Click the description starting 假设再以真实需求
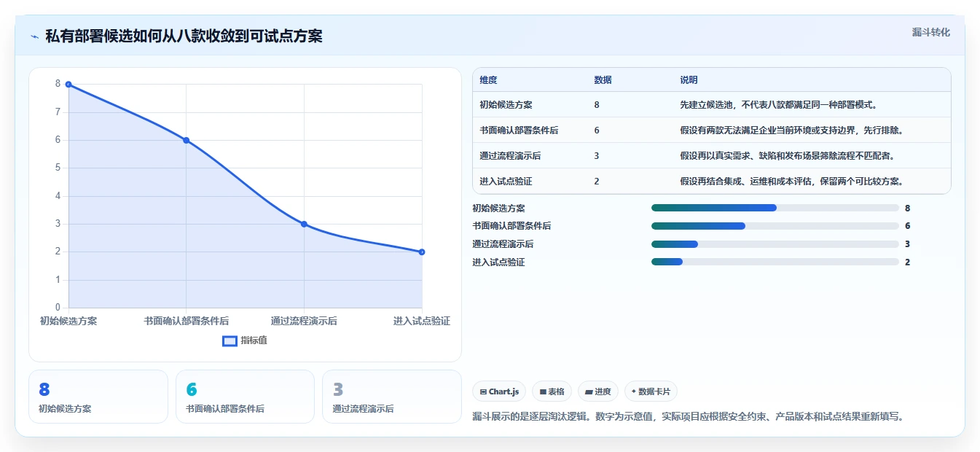This screenshot has height=452, width=980. [788, 156]
